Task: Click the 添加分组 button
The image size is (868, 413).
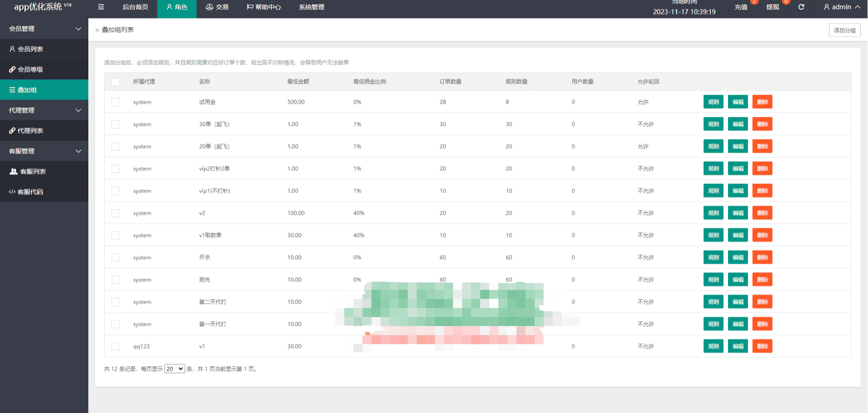Action: 844,30
